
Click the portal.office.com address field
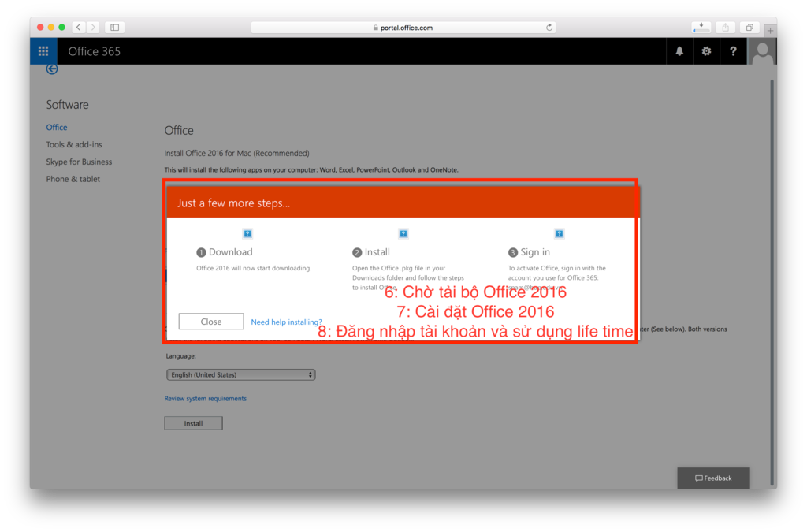pyautogui.click(x=403, y=28)
